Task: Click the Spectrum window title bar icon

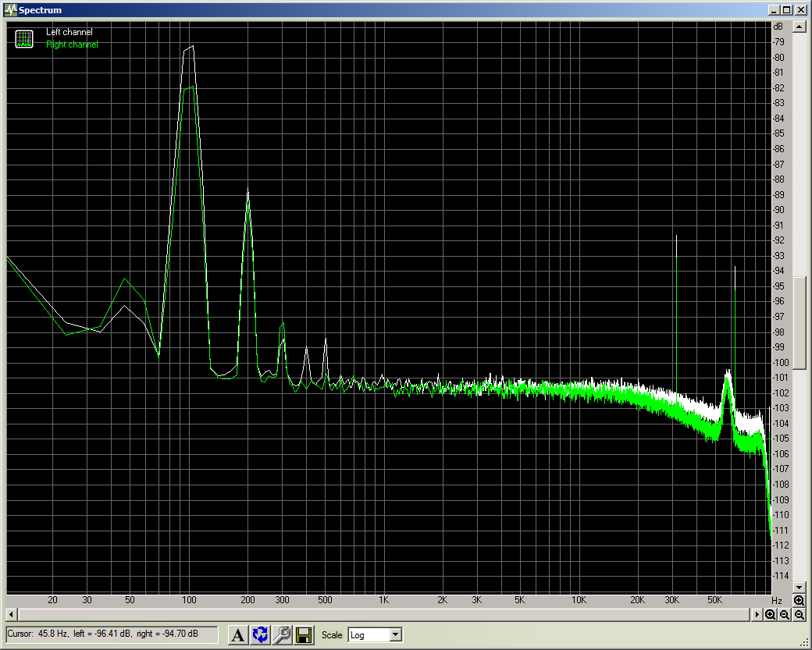Action: tap(10, 10)
